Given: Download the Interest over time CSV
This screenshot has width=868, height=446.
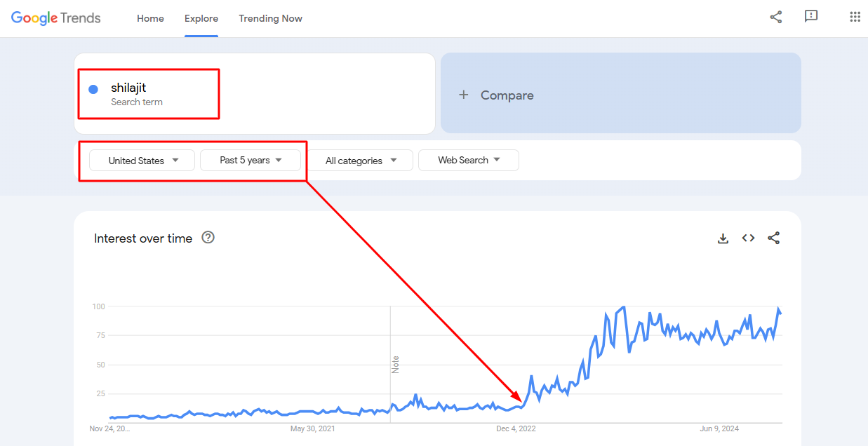Looking at the screenshot, I should 723,238.
